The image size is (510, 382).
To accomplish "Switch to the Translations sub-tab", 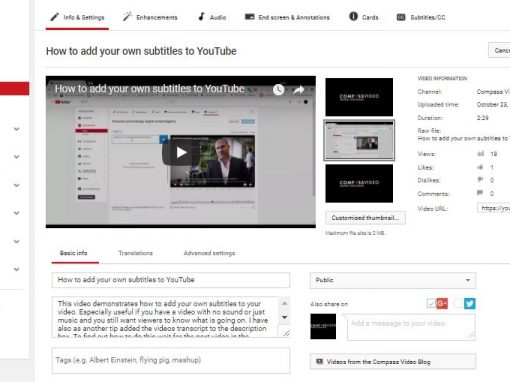I will point(135,253).
